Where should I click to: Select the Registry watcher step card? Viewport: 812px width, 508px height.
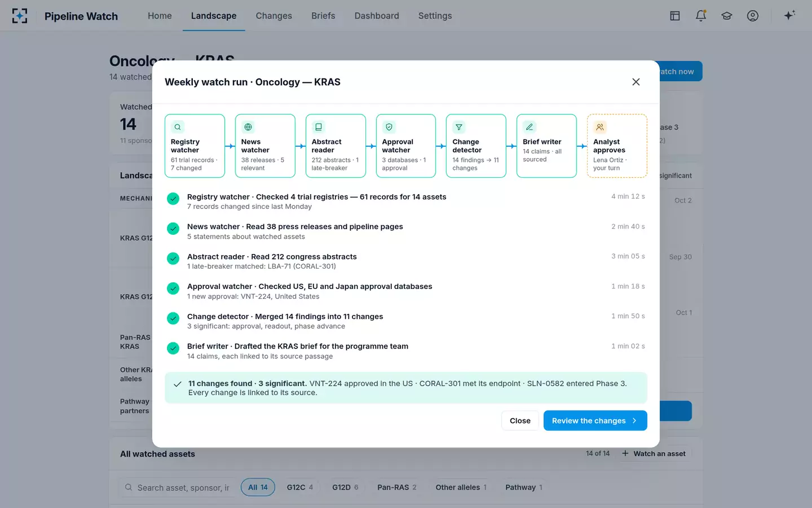pyautogui.click(x=195, y=146)
